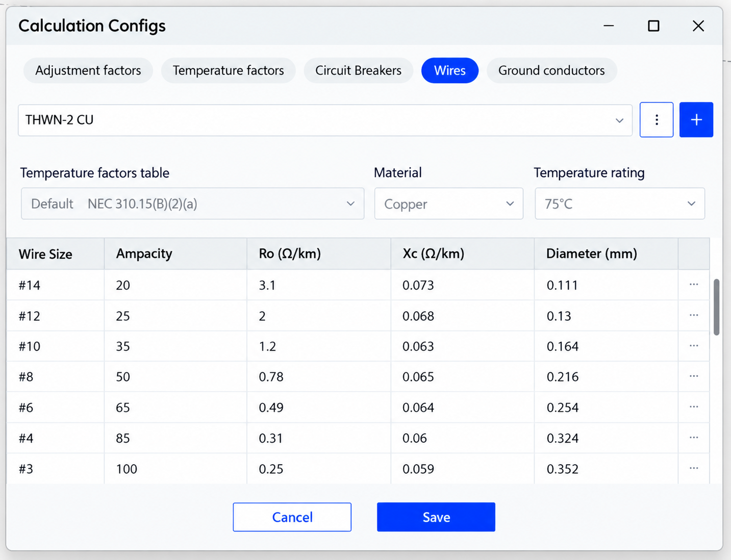Open the Material dropdown showing Copper
The width and height of the screenshot is (731, 560).
(448, 204)
